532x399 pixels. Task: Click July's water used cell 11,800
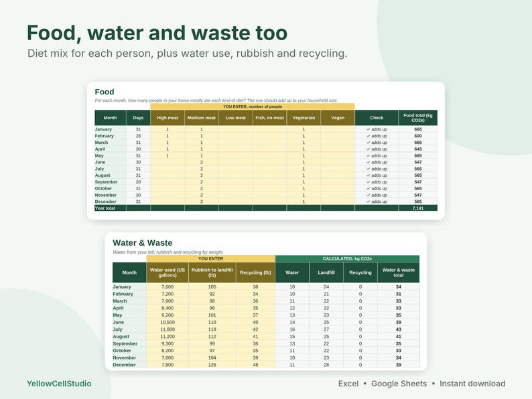168,329
